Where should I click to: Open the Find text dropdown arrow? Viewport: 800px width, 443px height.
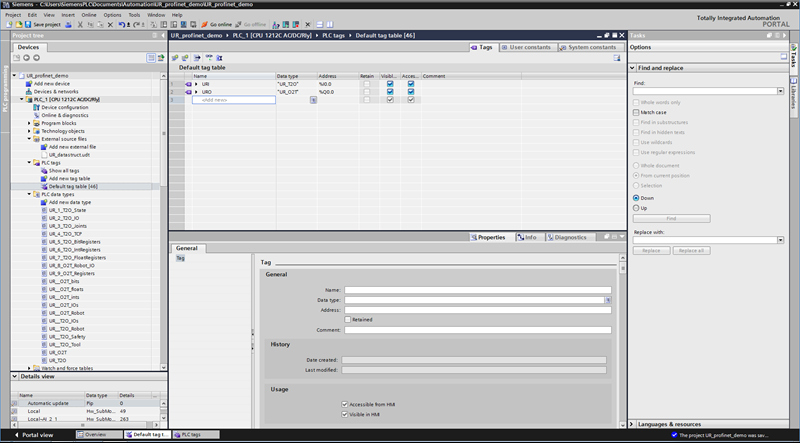pyautogui.click(x=779, y=91)
